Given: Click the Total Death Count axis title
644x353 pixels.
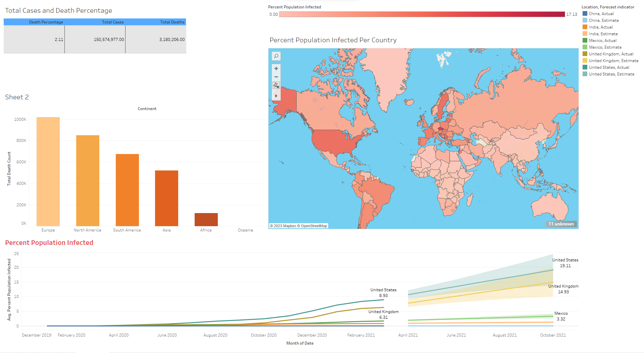Looking at the screenshot, I should click(x=9, y=168).
